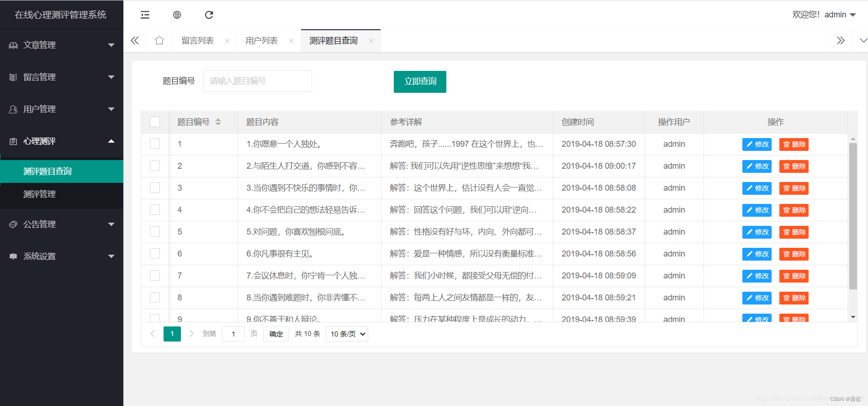The width and height of the screenshot is (868, 406).
Task: Click page 1 pagination button
Action: [x=172, y=334]
